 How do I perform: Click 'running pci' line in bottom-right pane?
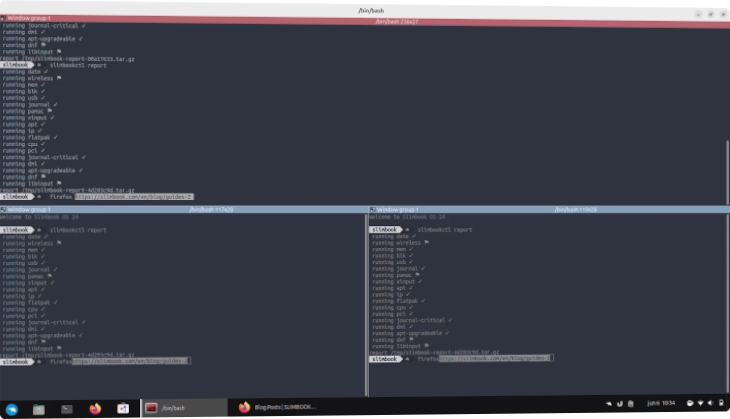(x=393, y=314)
